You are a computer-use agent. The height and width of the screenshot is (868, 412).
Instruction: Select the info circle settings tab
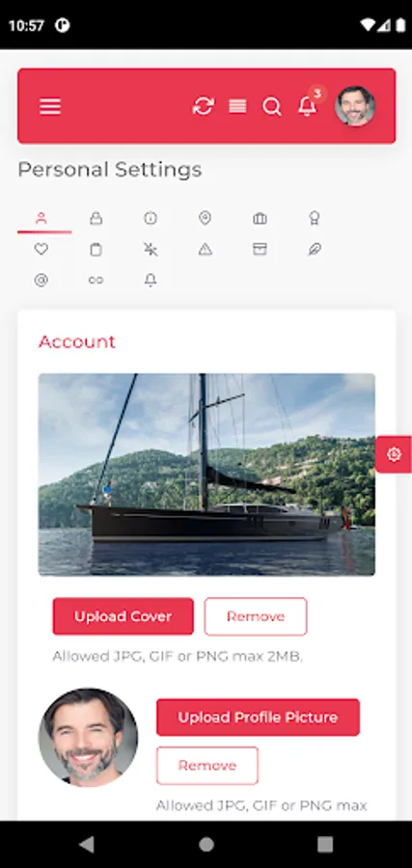click(151, 218)
